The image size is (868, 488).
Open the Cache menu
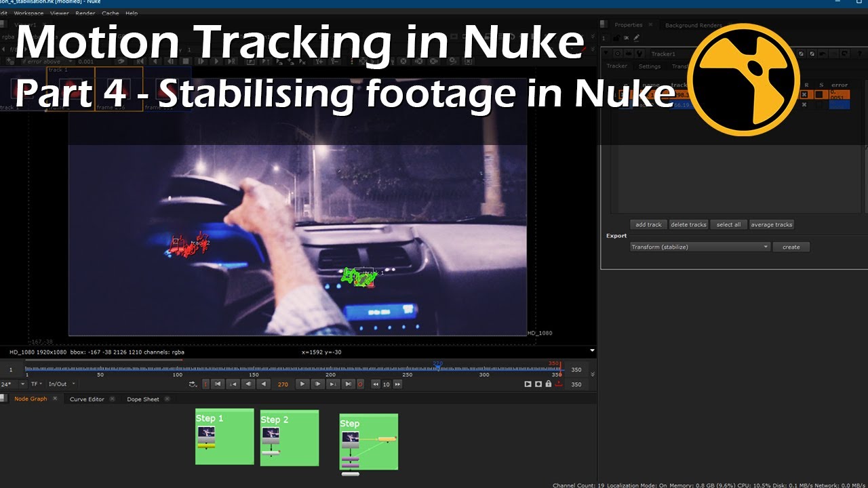pos(110,13)
